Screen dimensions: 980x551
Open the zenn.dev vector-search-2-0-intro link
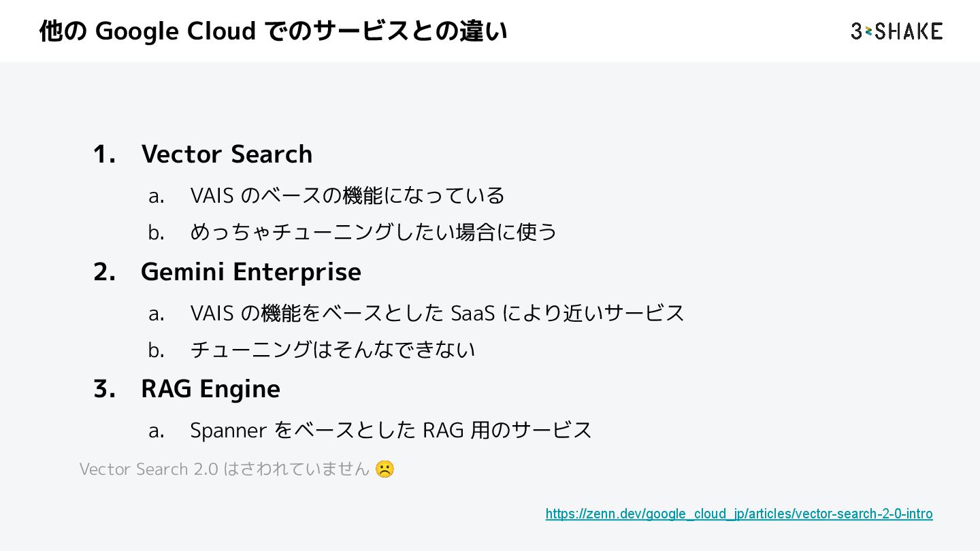click(739, 514)
